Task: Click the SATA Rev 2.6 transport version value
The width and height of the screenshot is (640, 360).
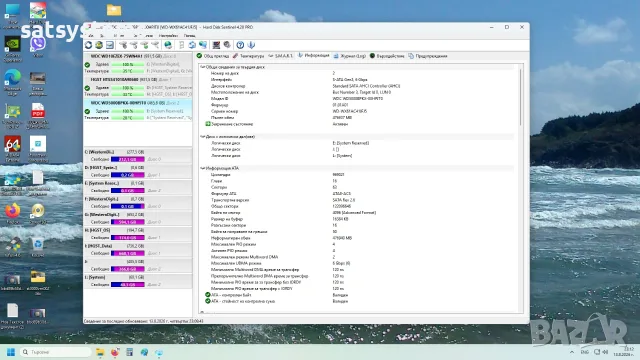Action: tap(344, 200)
